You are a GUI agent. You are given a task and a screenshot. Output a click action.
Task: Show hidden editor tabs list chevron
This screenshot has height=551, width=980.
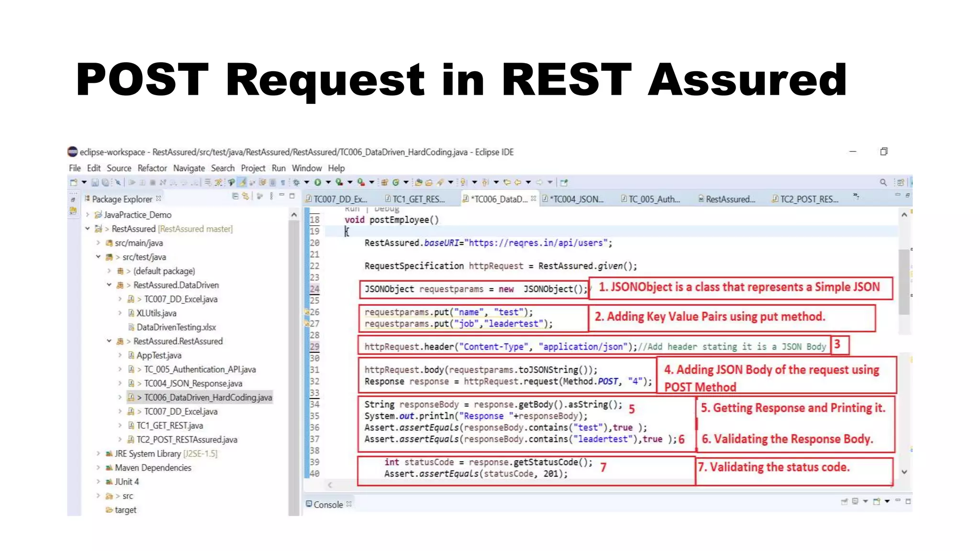point(856,197)
